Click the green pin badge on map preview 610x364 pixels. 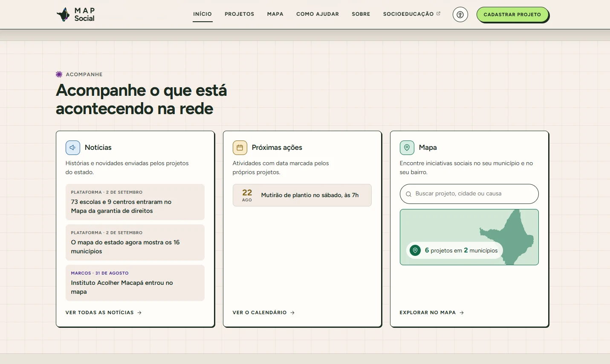(x=415, y=250)
